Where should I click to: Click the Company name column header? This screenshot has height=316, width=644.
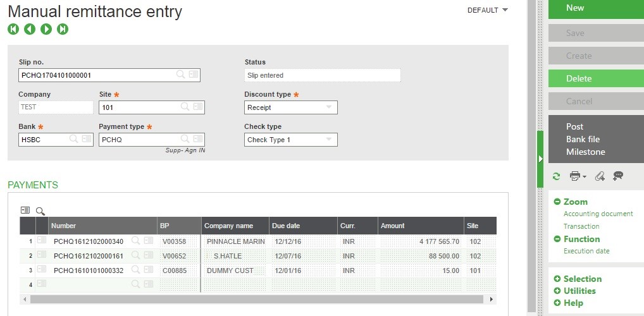[x=235, y=226]
